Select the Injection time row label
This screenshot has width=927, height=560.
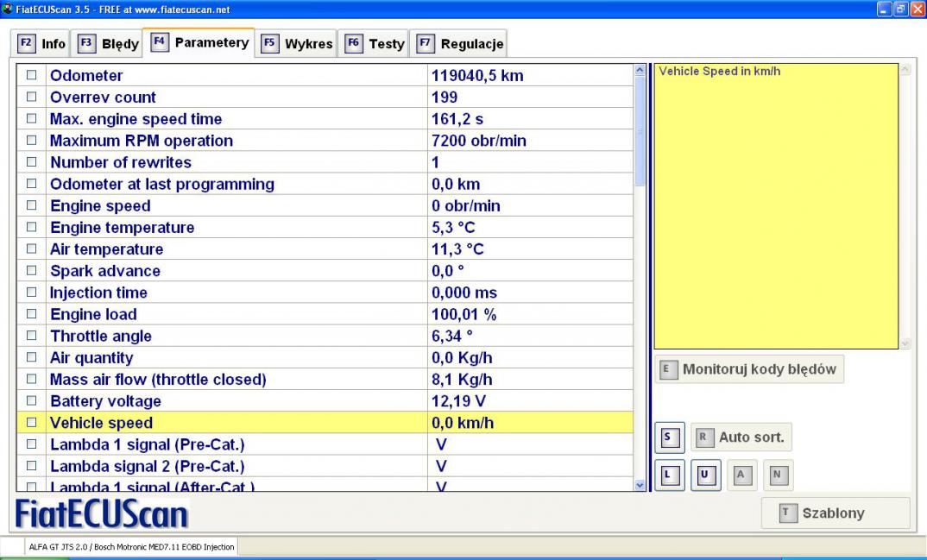coord(98,293)
